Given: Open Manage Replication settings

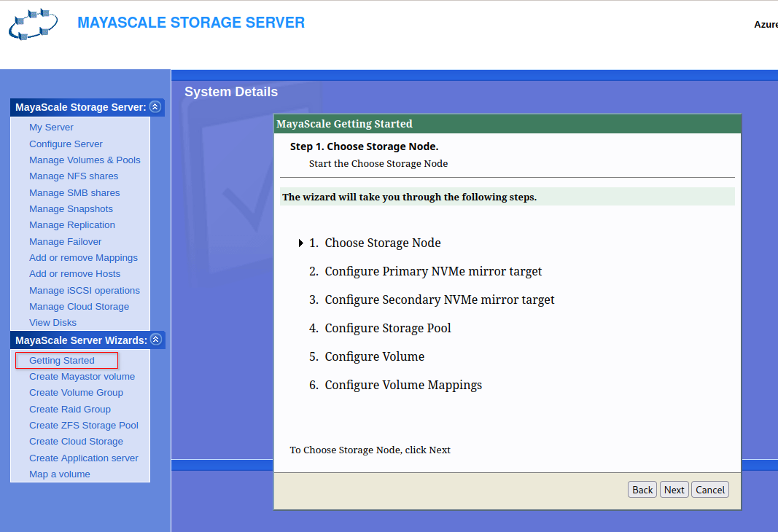Looking at the screenshot, I should tap(72, 225).
